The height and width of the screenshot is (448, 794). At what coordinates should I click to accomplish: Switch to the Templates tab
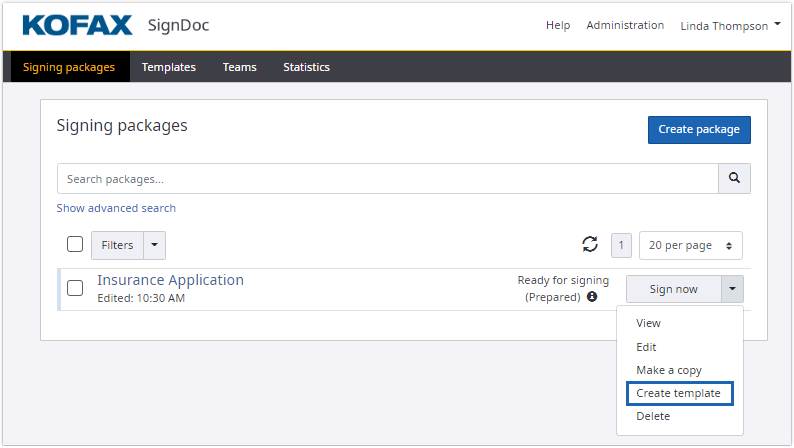click(x=168, y=67)
